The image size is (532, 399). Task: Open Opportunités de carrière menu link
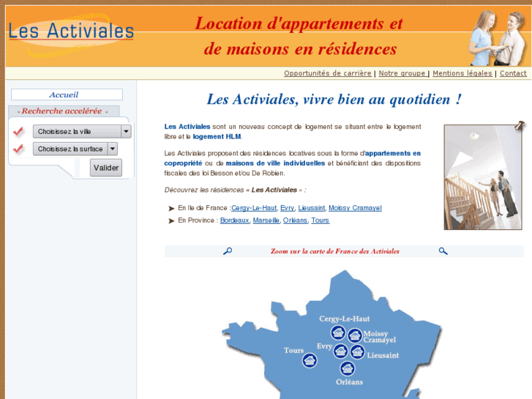[327, 73]
